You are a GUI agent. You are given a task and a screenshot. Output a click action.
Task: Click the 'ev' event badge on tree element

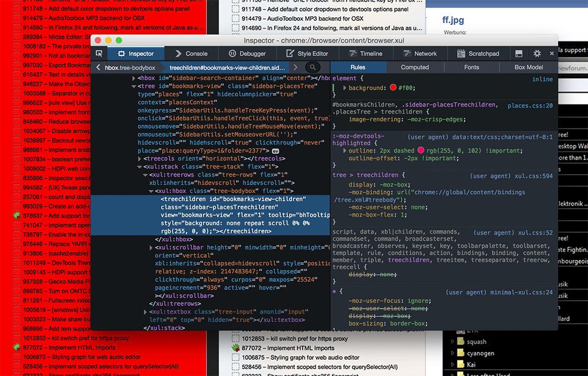point(275,151)
